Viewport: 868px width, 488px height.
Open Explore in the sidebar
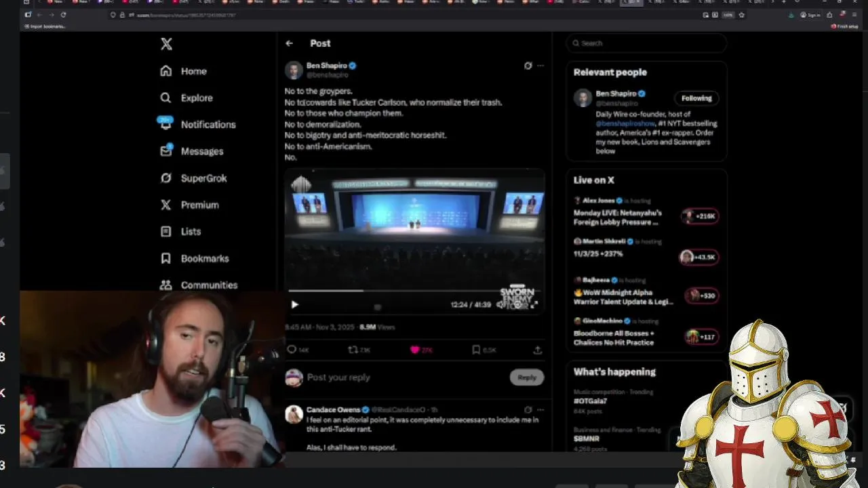click(186, 98)
